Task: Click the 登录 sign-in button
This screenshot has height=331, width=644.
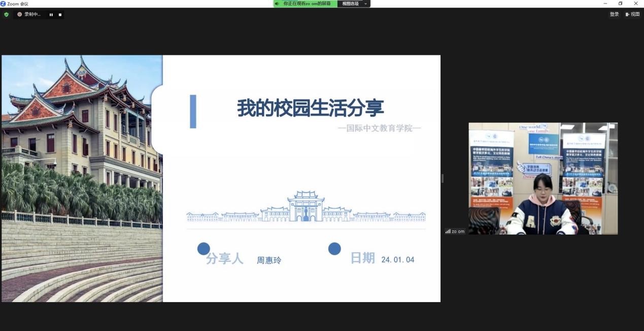Action: tap(614, 14)
